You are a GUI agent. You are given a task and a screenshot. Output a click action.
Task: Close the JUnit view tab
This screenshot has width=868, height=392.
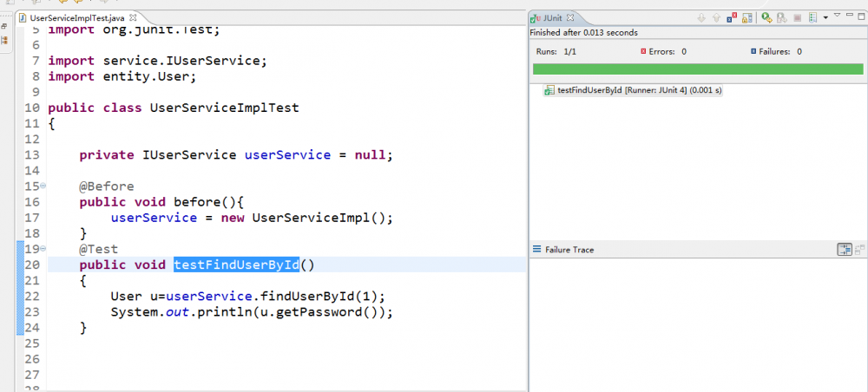coord(571,17)
